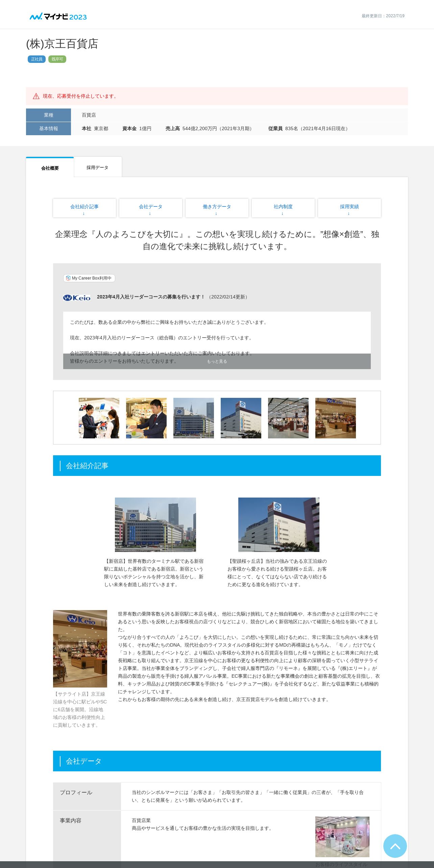Click the 事業内容 row label

coord(71,820)
